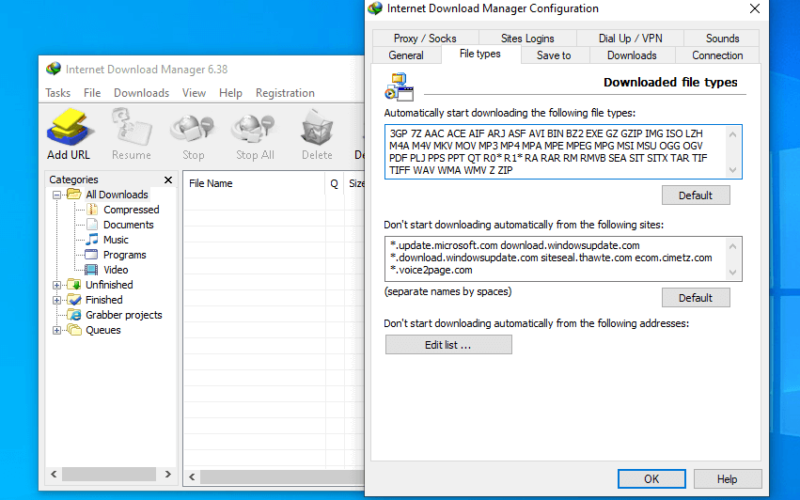The height and width of the screenshot is (500, 800).
Task: Switch to the Dial Up / VPN tab
Action: tap(630, 38)
